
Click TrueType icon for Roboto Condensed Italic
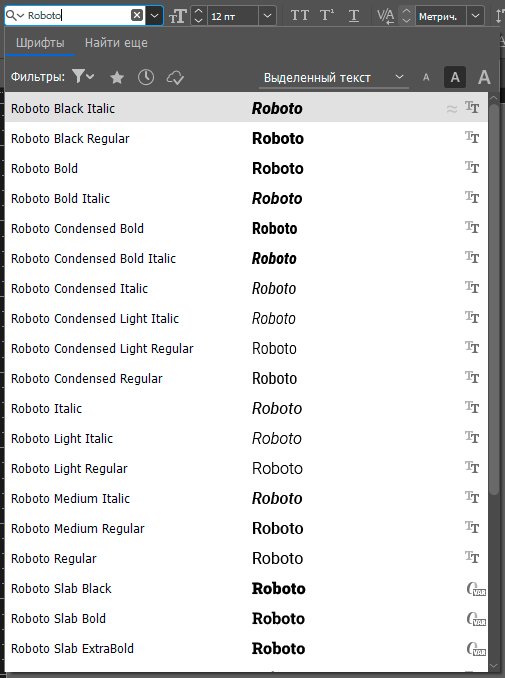pos(472,287)
